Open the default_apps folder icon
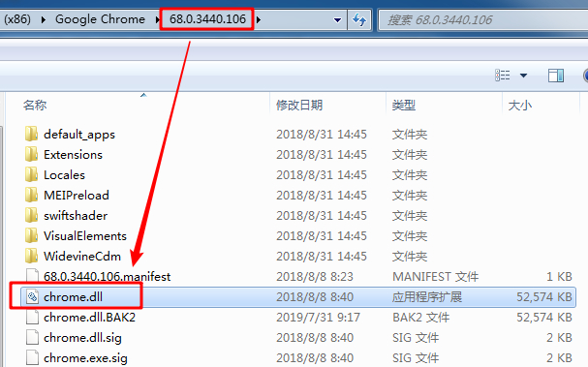588x367 pixels. pos(32,134)
